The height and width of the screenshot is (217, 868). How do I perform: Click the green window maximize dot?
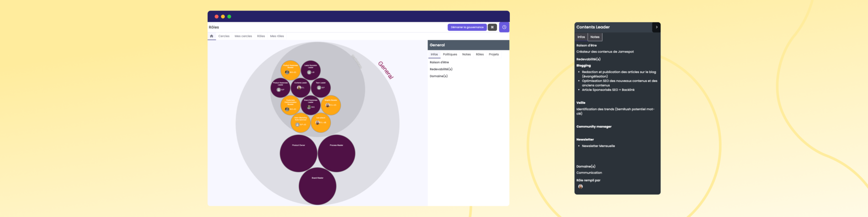click(x=229, y=16)
